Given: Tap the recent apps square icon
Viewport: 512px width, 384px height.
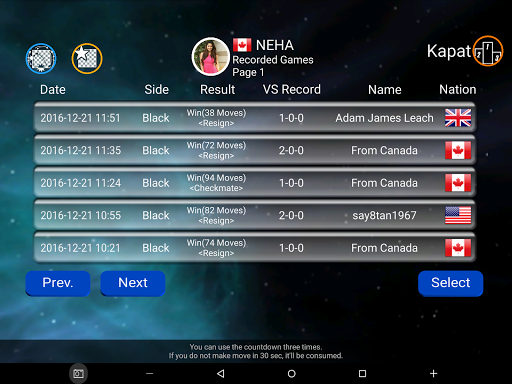Looking at the screenshot, I should pos(362,374).
